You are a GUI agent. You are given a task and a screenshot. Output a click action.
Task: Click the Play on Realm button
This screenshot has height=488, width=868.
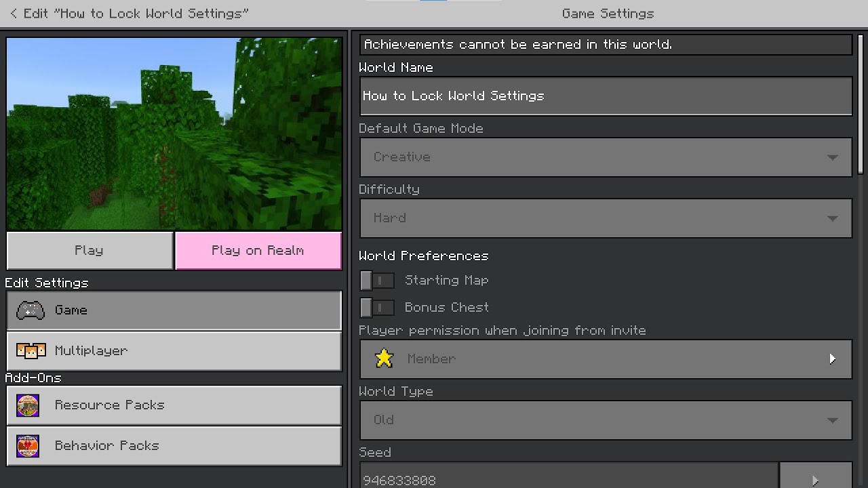coord(258,251)
